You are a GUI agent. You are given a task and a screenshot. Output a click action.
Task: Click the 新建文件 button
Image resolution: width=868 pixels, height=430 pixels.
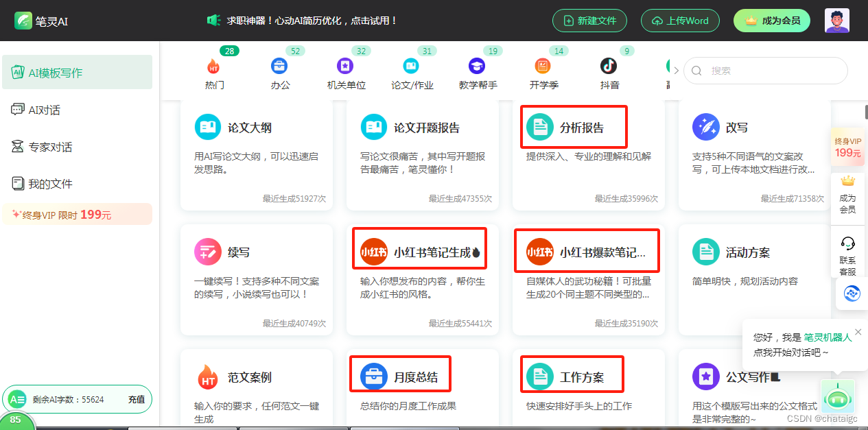pos(589,21)
